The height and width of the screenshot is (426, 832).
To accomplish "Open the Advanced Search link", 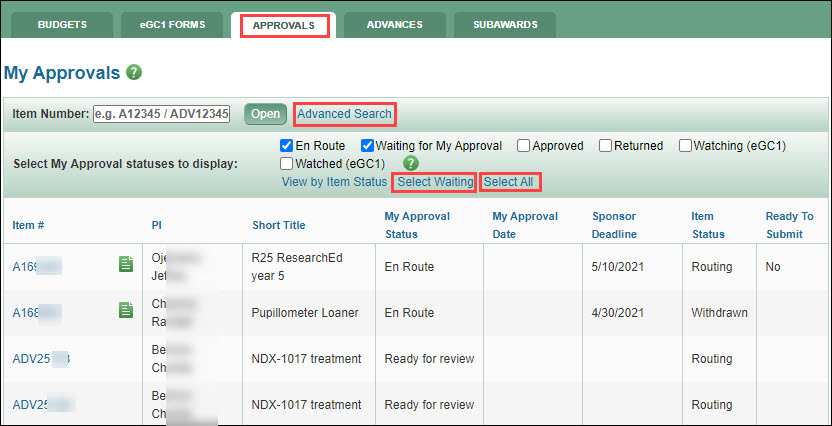I will coord(345,114).
